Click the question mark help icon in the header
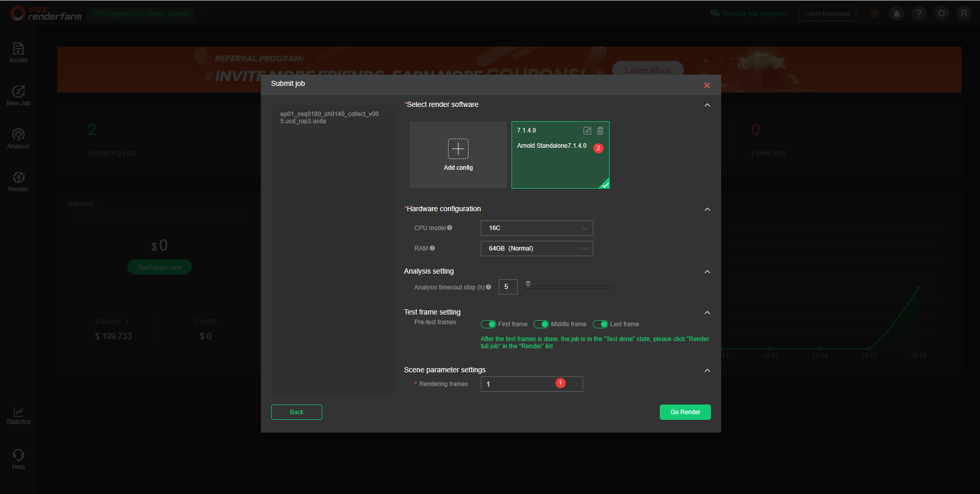The height and width of the screenshot is (494, 980). click(x=919, y=13)
